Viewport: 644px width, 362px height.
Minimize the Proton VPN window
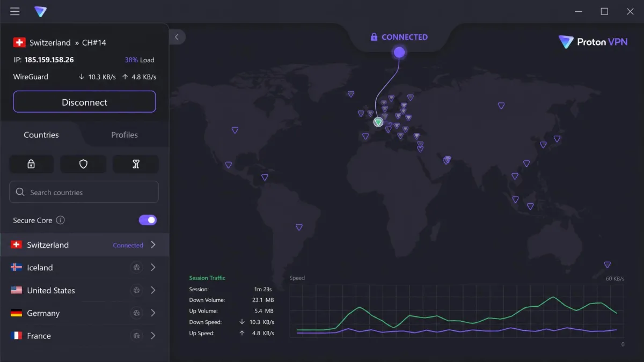[579, 11]
